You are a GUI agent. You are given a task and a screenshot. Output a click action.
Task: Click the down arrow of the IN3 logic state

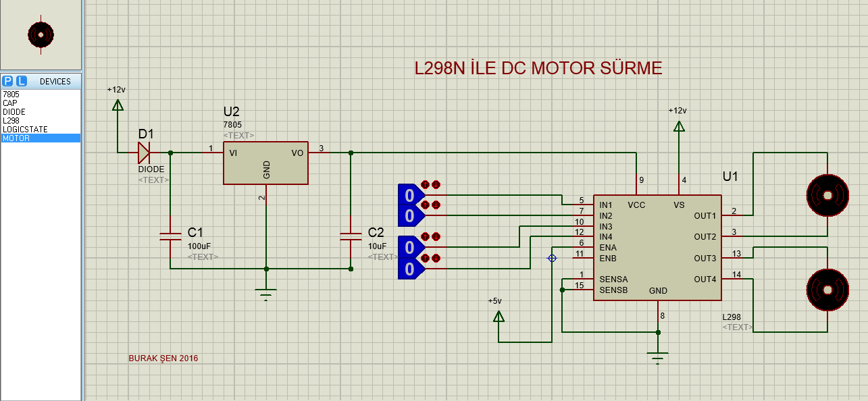(x=436, y=237)
